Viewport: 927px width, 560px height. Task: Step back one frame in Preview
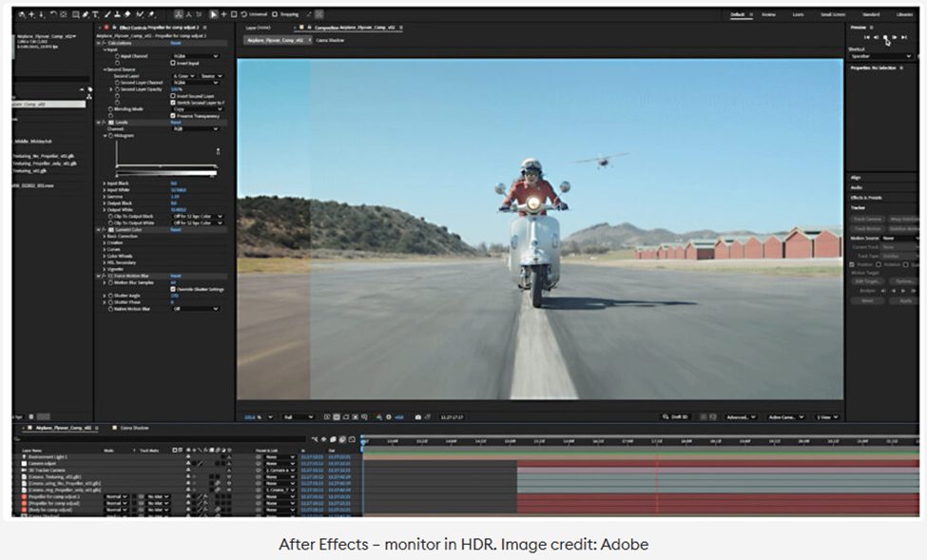(x=877, y=37)
